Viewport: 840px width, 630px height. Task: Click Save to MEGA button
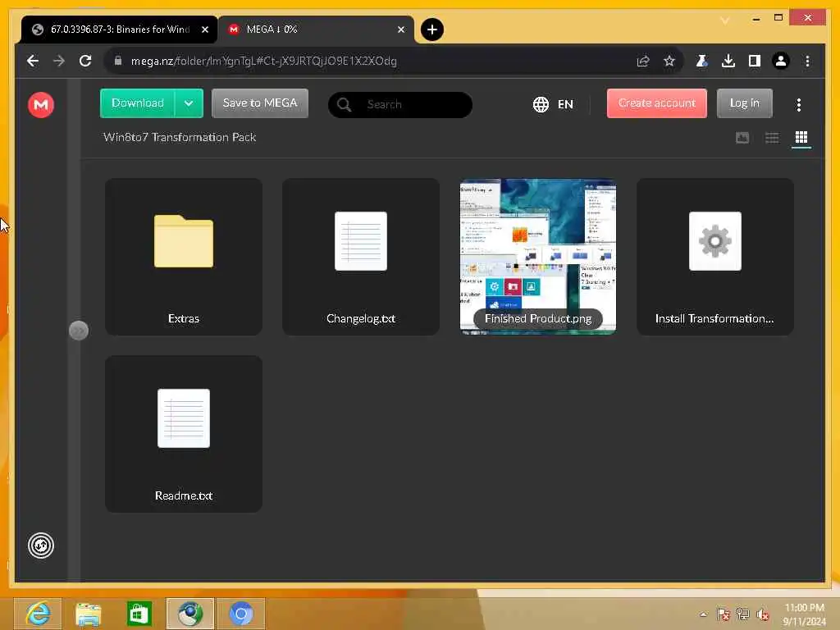pos(260,103)
